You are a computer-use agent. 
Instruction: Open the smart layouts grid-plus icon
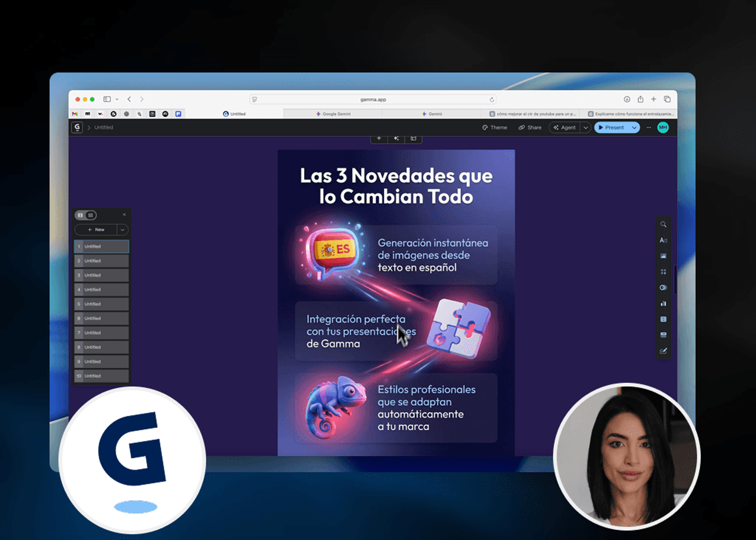pyautogui.click(x=663, y=272)
